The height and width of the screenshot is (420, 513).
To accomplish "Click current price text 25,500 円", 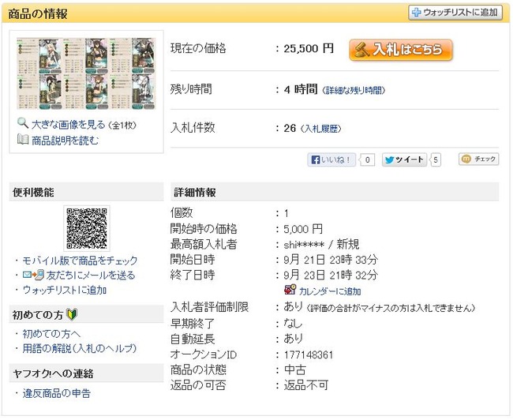I will [x=309, y=49].
